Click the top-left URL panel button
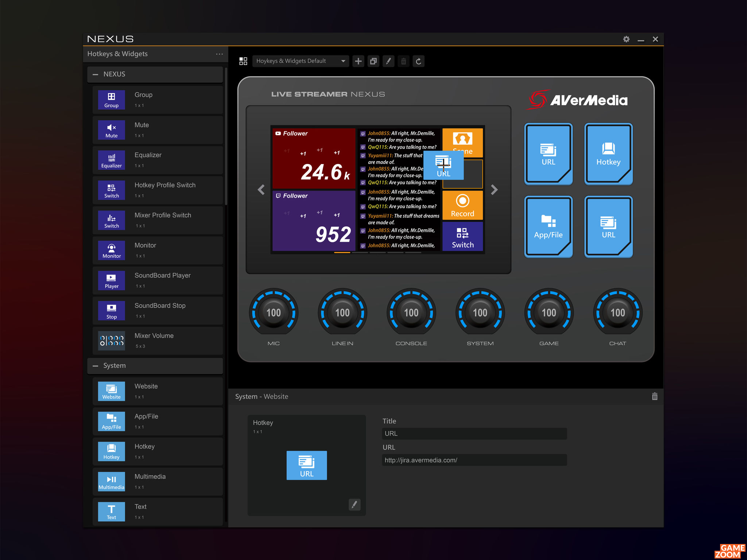 (548, 154)
